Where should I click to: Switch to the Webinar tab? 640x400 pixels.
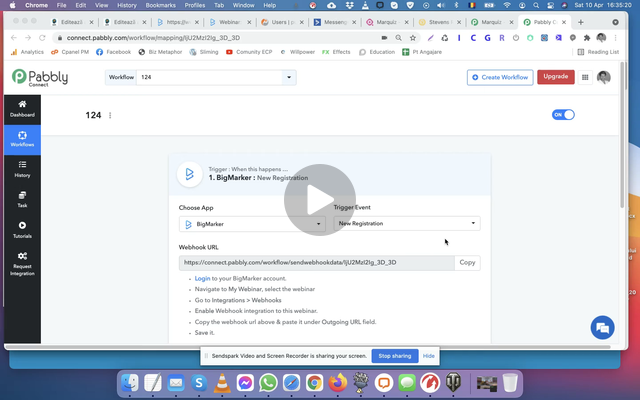[x=229, y=22]
